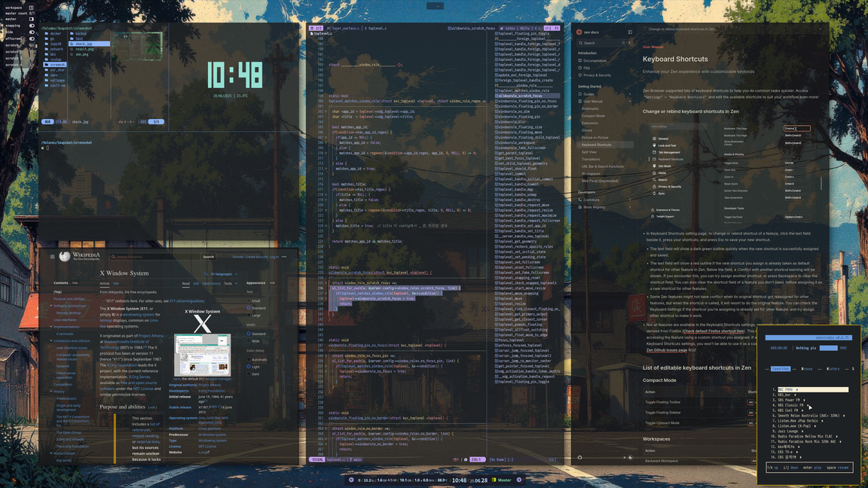Switch to the Talk tab on Wikipedia
868x488 pixels.
[116, 283]
